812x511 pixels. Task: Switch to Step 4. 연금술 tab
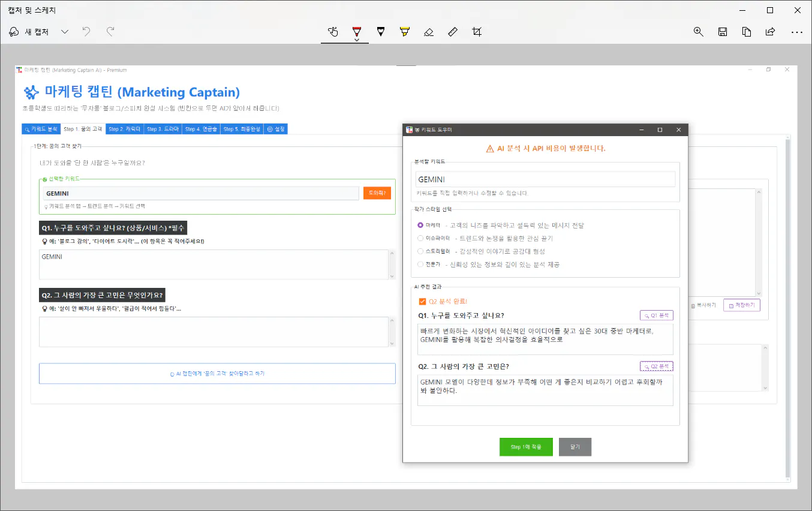pyautogui.click(x=202, y=129)
